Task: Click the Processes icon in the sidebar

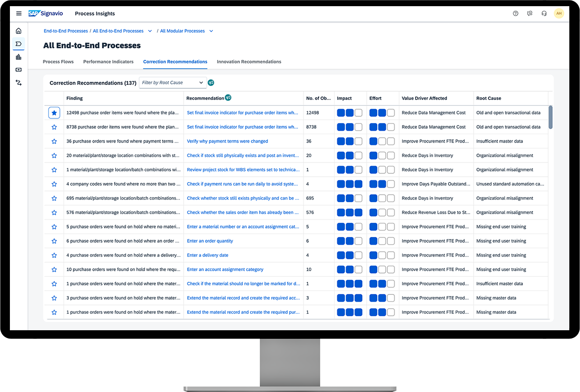Action: coord(19,43)
